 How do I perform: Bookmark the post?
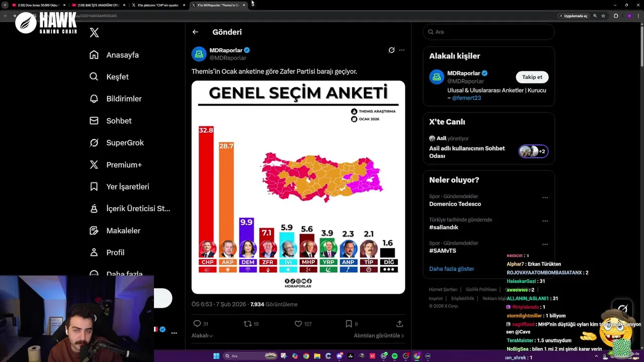349,324
